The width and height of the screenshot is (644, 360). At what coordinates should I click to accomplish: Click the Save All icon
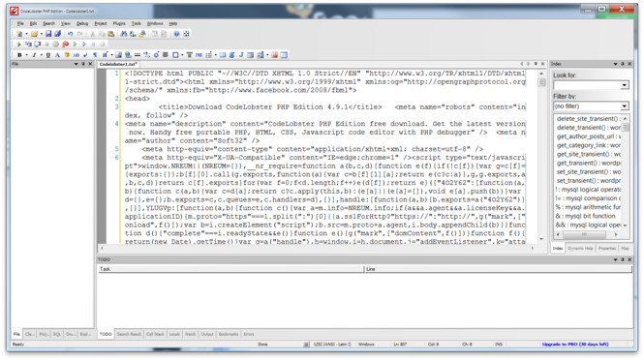(57, 34)
